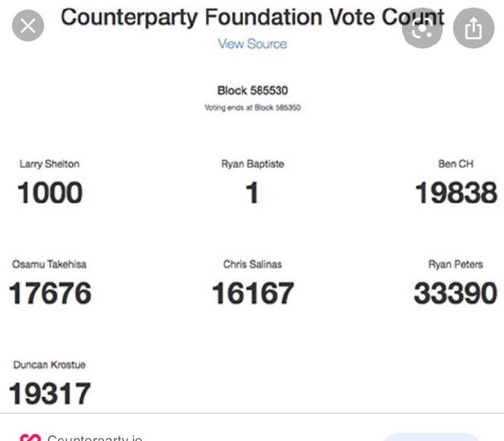Image resolution: width=504 pixels, height=441 pixels.
Task: Select Larry Shelton candidate name
Action: 50,164
